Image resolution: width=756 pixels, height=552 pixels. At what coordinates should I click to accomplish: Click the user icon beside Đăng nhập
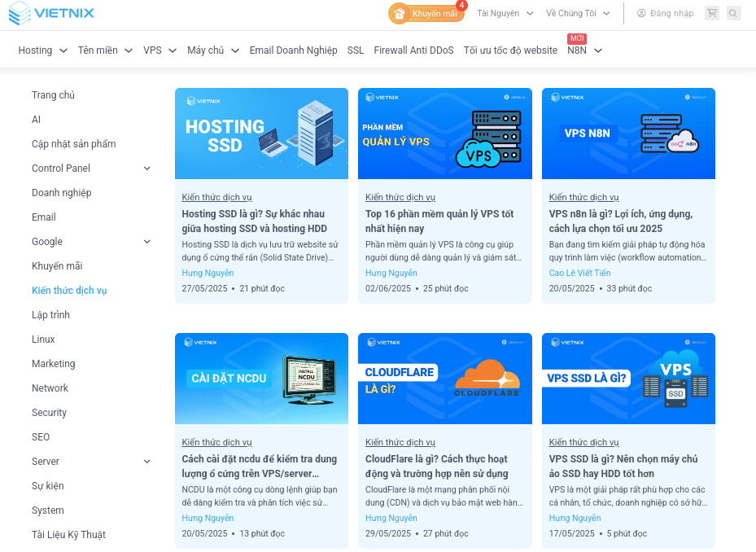tap(641, 13)
